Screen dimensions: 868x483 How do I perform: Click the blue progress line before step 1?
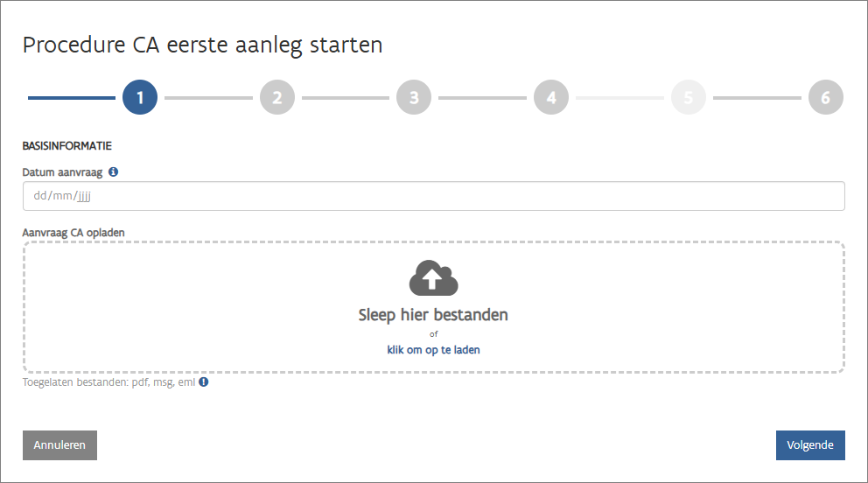tap(72, 98)
